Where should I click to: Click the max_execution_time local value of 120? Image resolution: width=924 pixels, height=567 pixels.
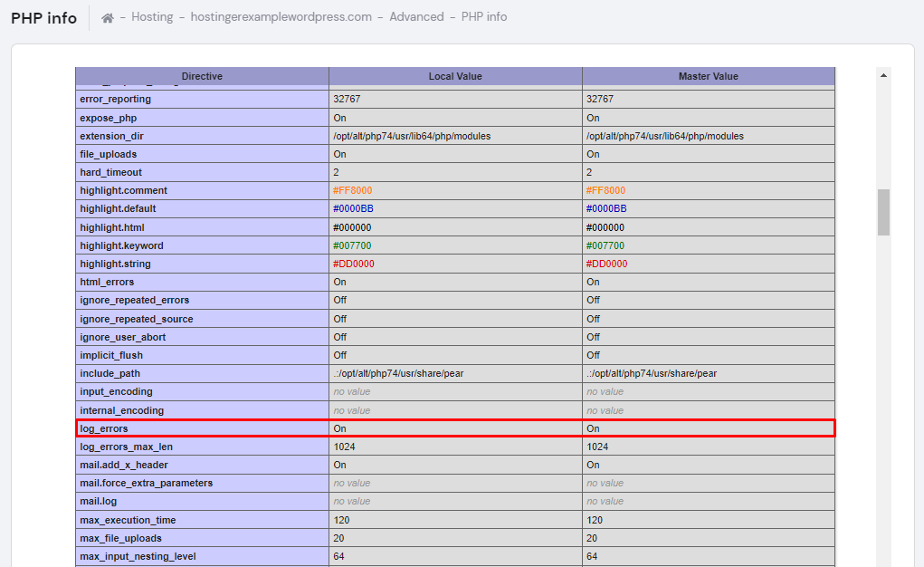point(340,519)
